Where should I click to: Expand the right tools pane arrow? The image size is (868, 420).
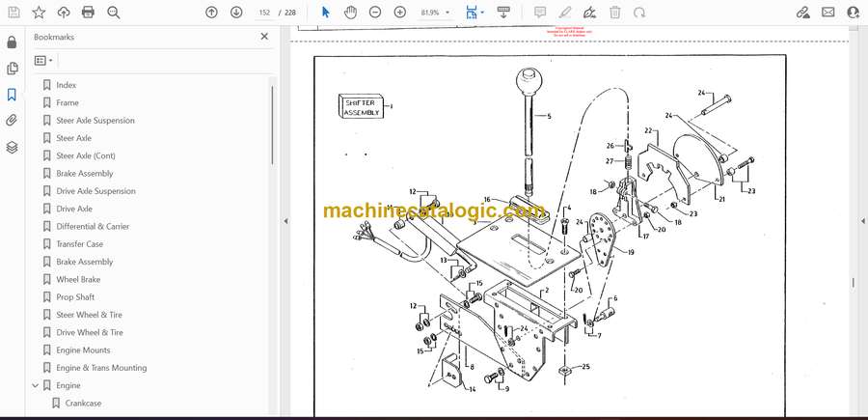862,221
